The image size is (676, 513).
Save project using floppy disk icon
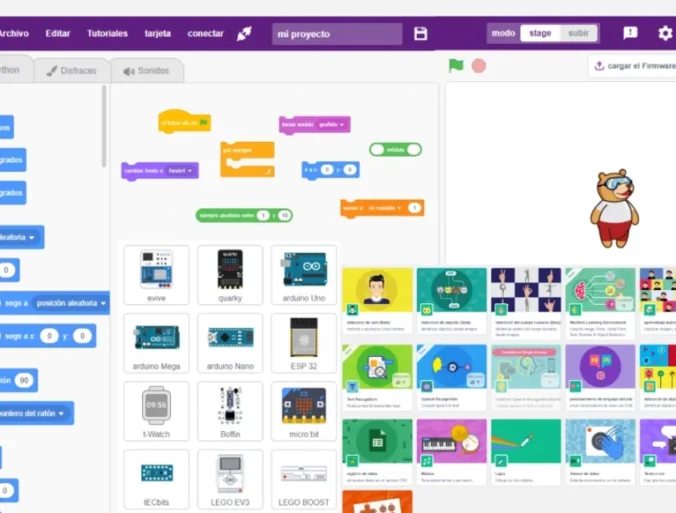pos(420,34)
